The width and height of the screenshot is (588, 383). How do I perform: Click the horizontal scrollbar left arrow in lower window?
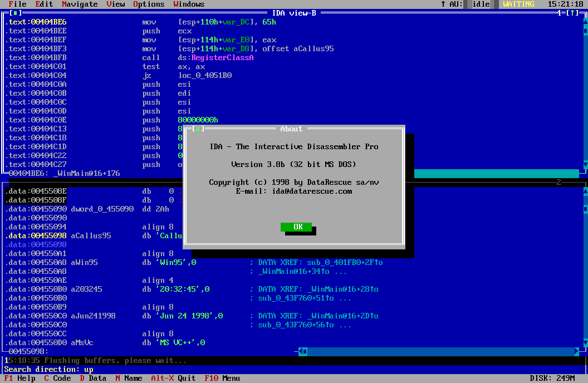click(301, 351)
